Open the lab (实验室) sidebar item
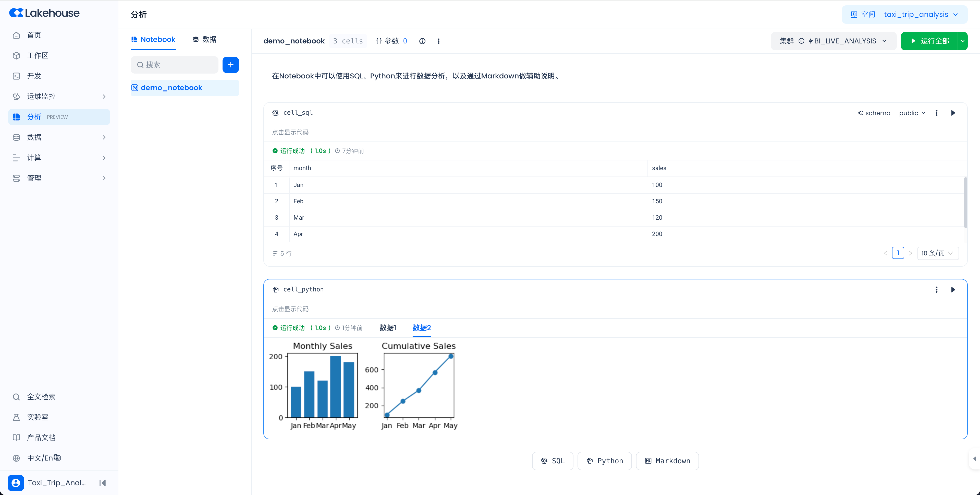This screenshot has width=980, height=495. click(37, 417)
